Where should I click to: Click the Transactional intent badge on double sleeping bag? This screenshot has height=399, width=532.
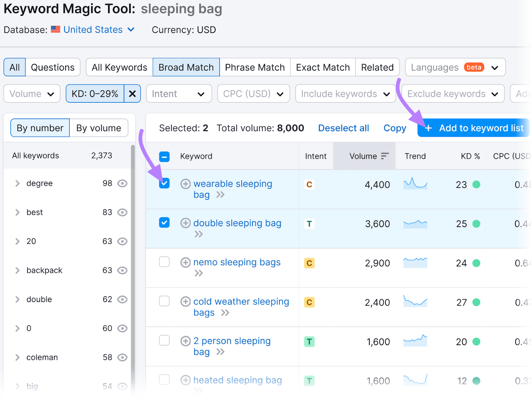point(309,223)
